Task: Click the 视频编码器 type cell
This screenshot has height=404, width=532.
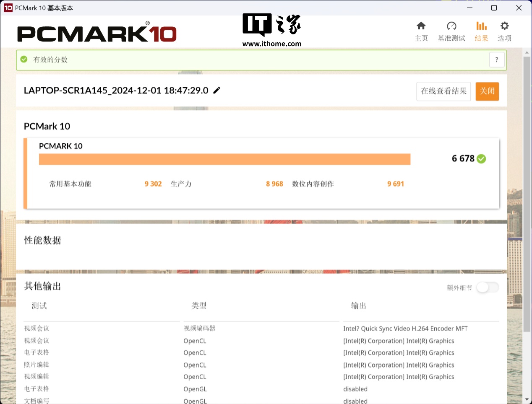Action: 200,329
